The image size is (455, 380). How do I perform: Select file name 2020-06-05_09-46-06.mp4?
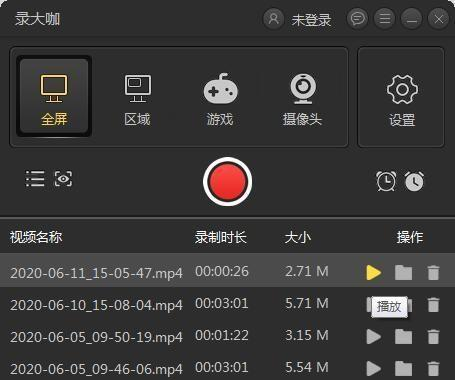96,369
